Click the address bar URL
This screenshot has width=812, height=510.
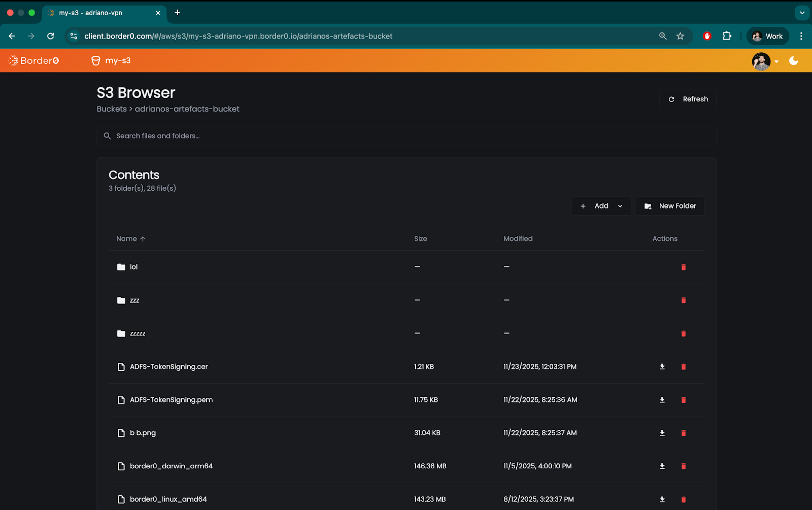pos(239,36)
